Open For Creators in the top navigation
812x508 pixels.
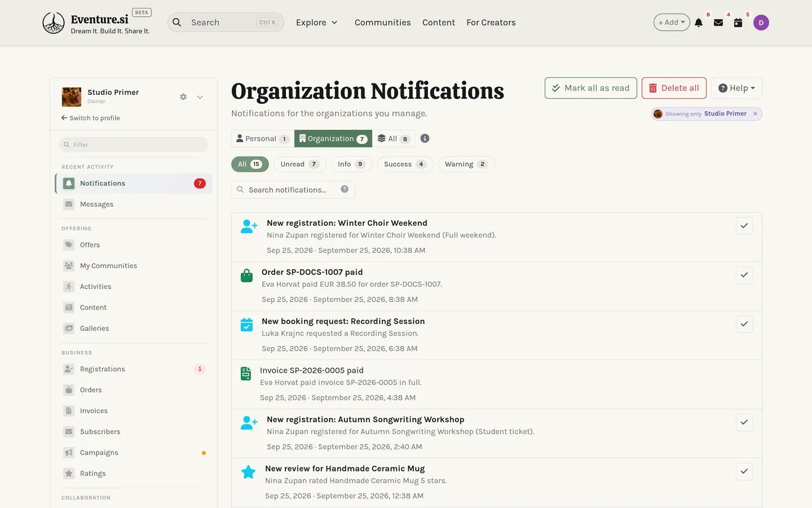[x=491, y=23]
